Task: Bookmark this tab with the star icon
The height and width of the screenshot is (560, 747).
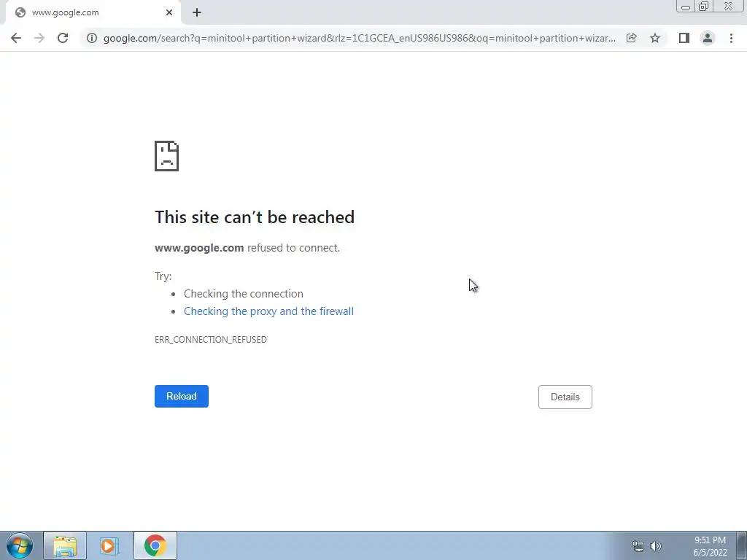Action: tap(655, 38)
